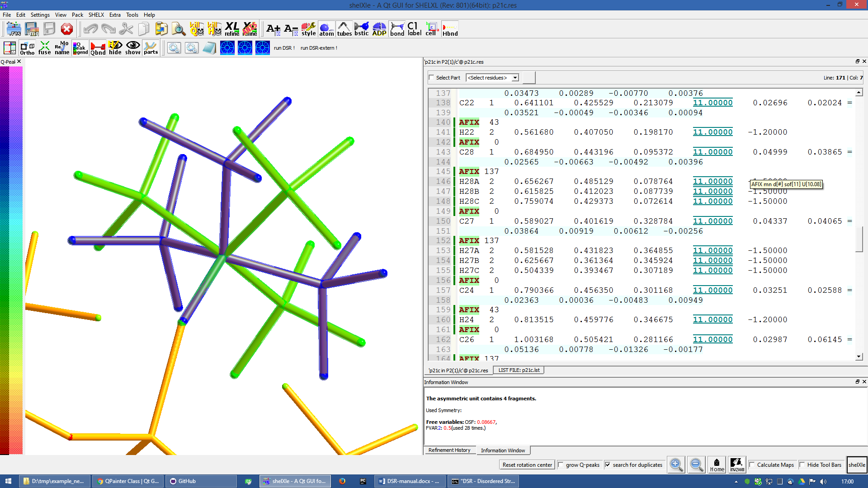This screenshot has width=868, height=488.
Task: Enable the Select Part checkbox
Action: [431, 78]
